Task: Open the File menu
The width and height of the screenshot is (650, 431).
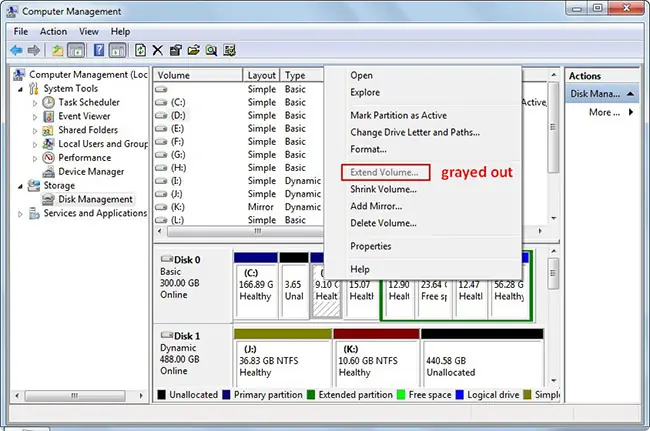Action: point(21,31)
